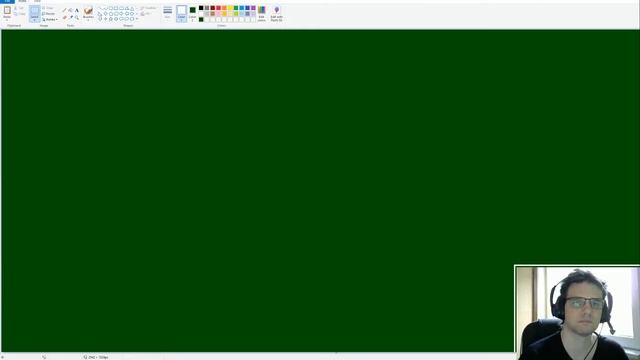Switch to the Home ribbon tab
Screen dimensions: 640x360
22,1
